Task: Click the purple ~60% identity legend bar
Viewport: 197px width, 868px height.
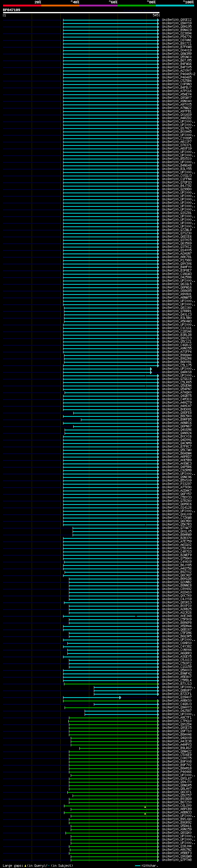Action: tap(98, 6)
